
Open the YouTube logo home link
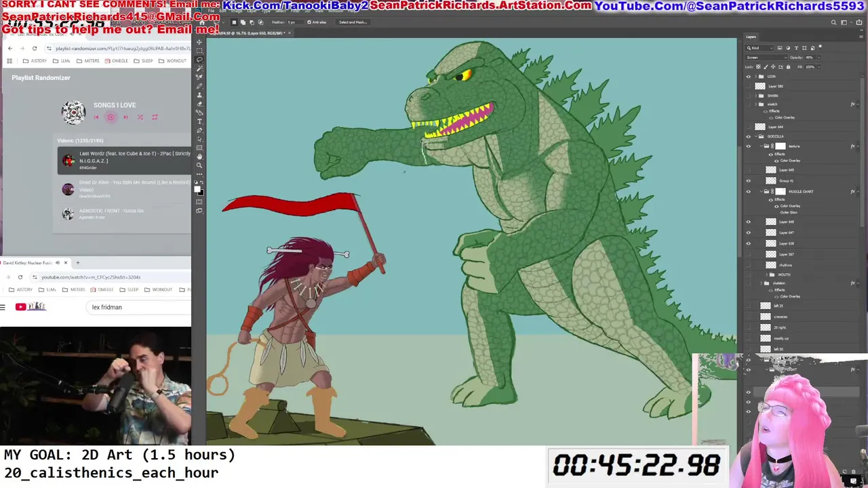coord(31,307)
